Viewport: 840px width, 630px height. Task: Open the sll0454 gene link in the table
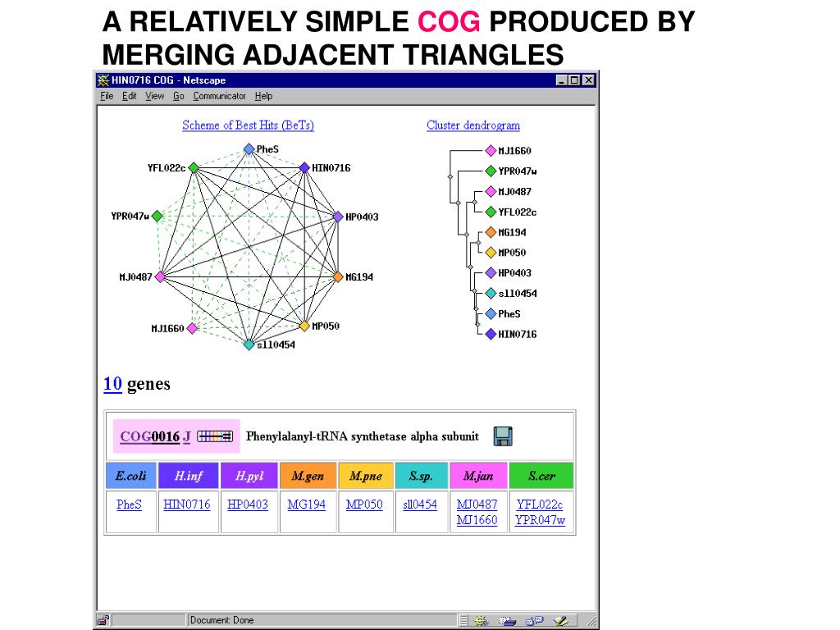pyautogui.click(x=420, y=504)
